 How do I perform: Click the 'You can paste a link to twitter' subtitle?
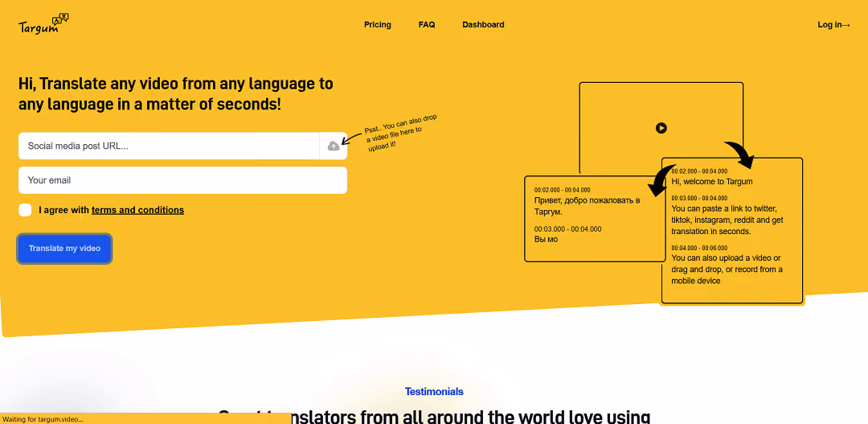727,220
